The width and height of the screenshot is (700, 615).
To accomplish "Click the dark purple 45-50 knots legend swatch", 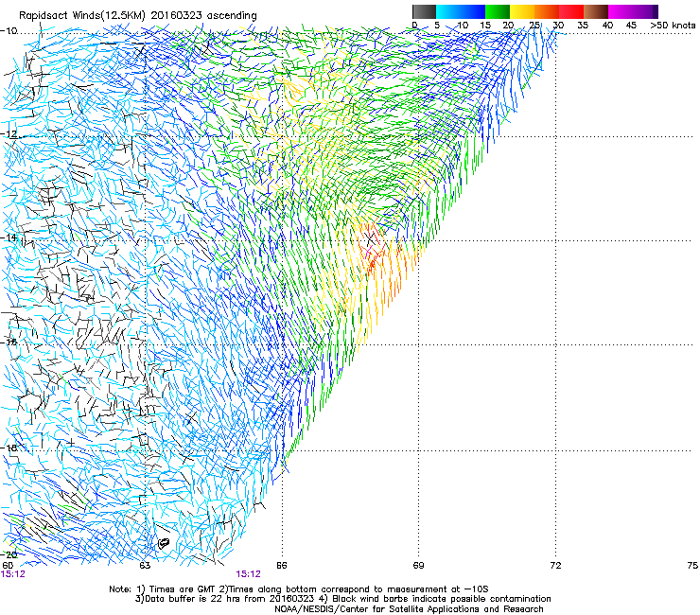I will [645, 11].
